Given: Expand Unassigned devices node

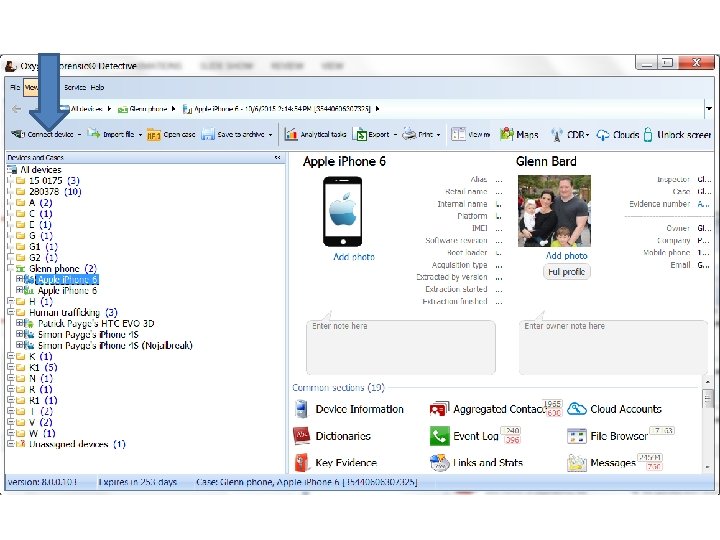Looking at the screenshot, I should click(x=10, y=444).
